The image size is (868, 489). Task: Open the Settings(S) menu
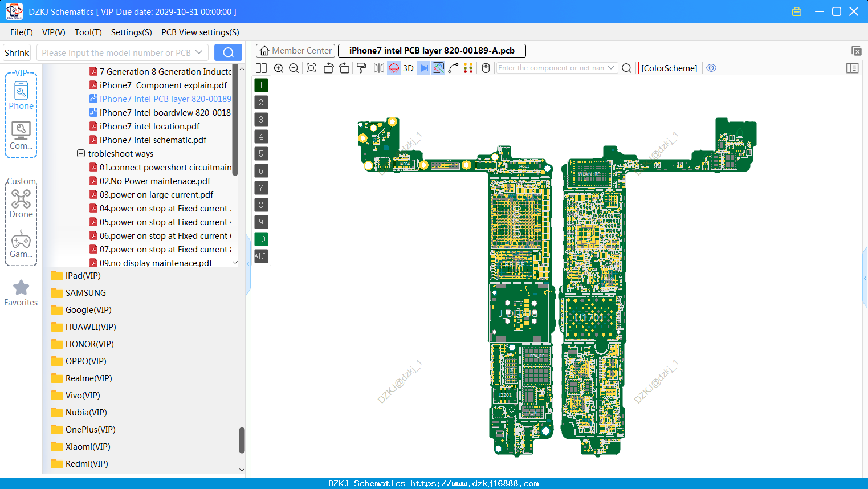(x=132, y=32)
